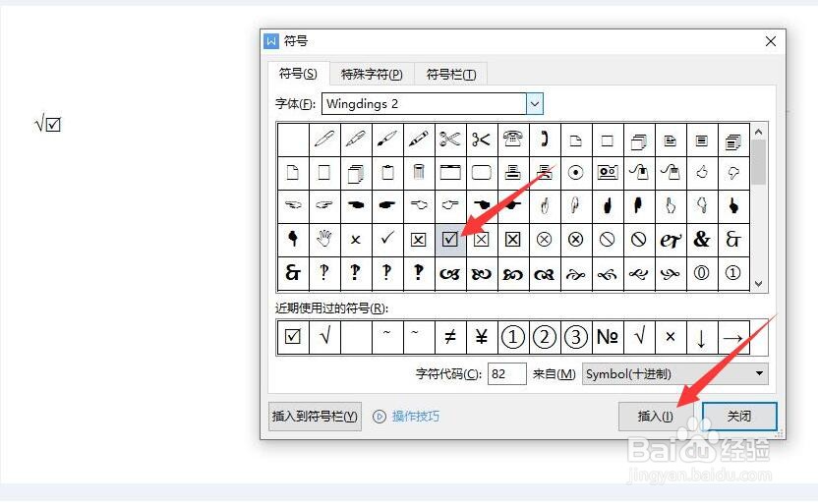The height and width of the screenshot is (504, 818).
Task: Select the rounded rectangle symbol
Action: point(481,172)
